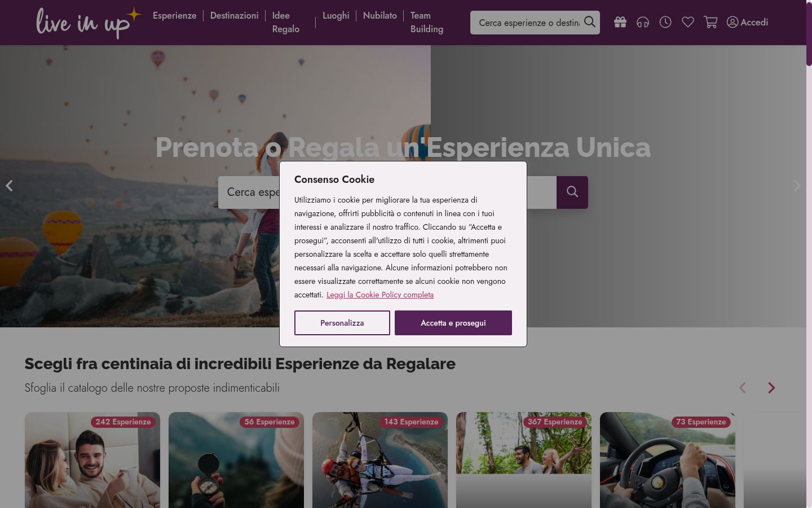Open the gift box icon in header
Image resolution: width=812 pixels, height=508 pixels.
click(620, 22)
